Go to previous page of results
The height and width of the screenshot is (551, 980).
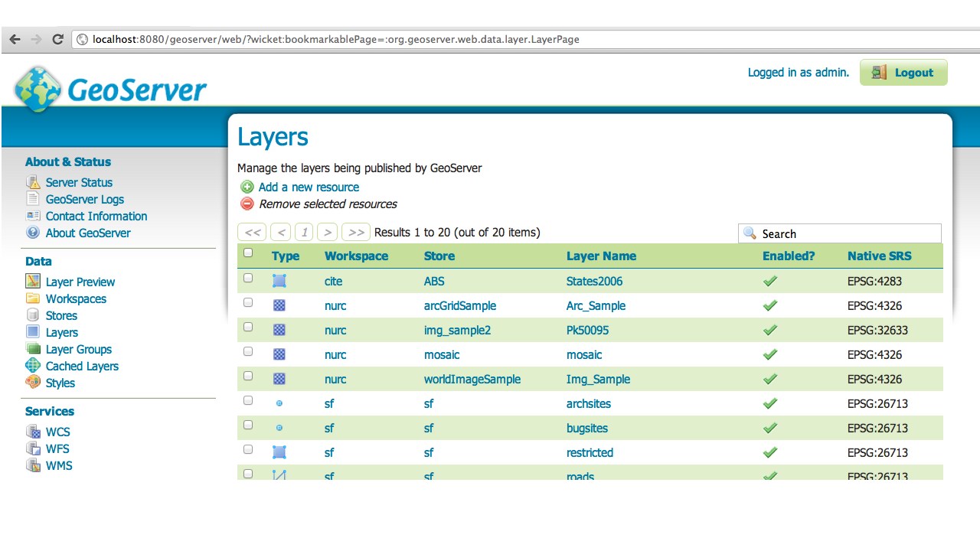coord(281,233)
